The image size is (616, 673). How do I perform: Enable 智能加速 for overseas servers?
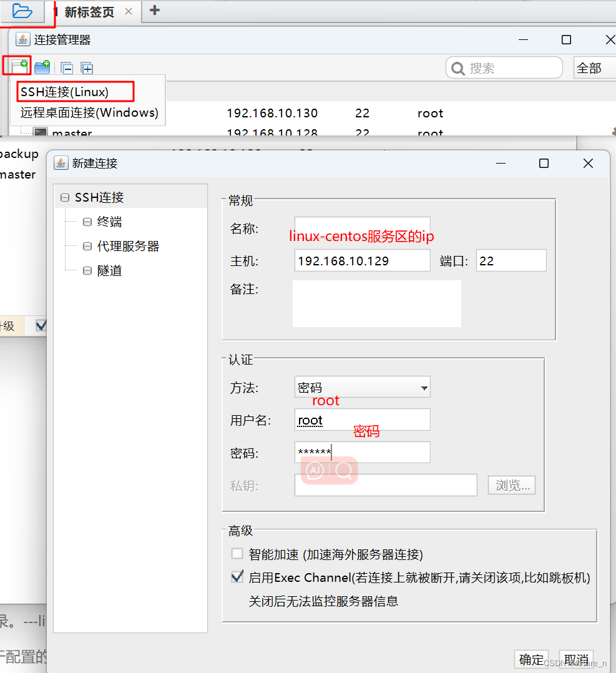click(x=237, y=553)
